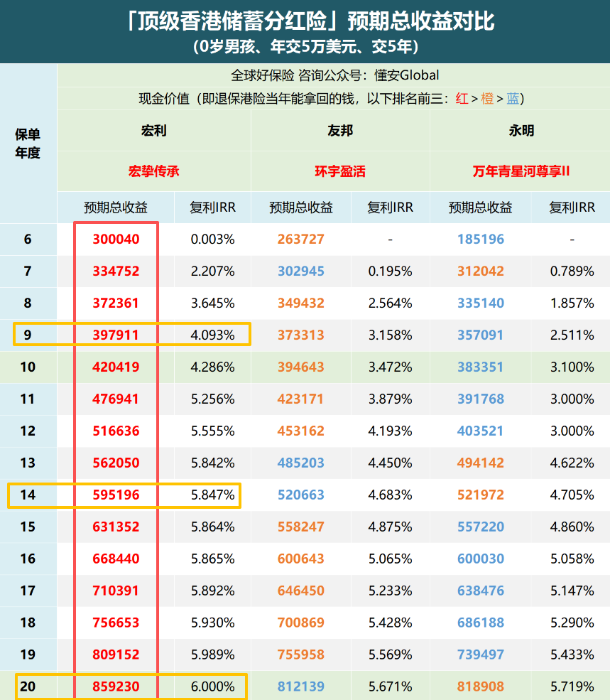
Task: Click the value 600030
Action: (481, 559)
